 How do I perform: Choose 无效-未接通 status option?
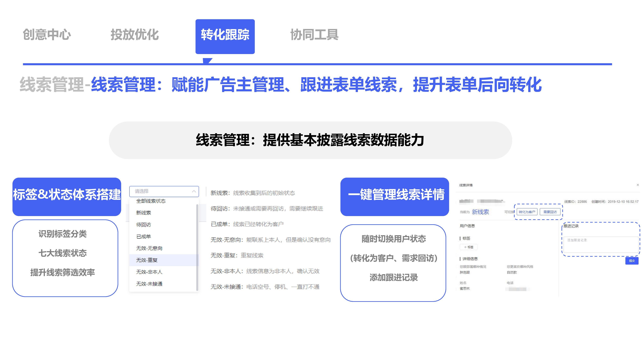(x=149, y=284)
